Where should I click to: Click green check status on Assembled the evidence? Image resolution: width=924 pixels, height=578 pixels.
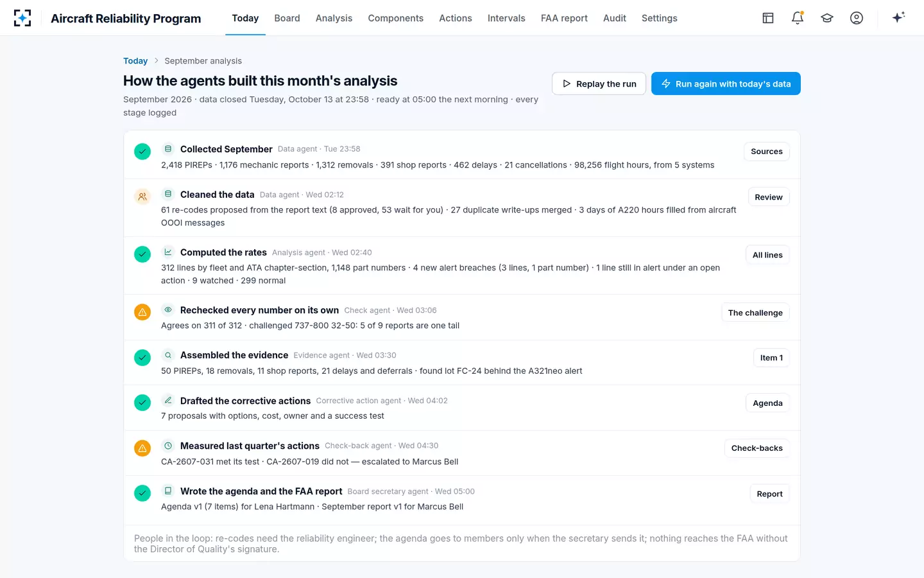[x=142, y=358]
